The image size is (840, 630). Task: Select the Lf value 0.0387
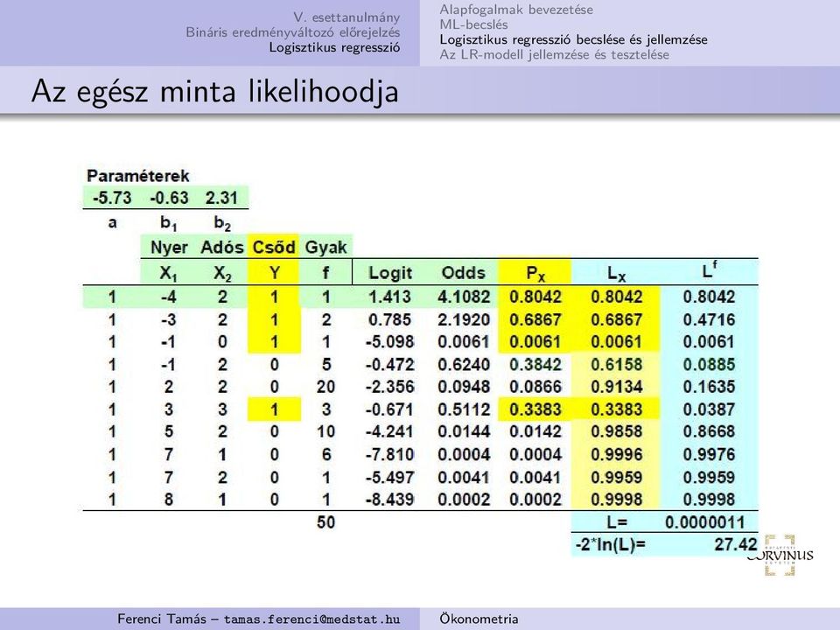709,409
